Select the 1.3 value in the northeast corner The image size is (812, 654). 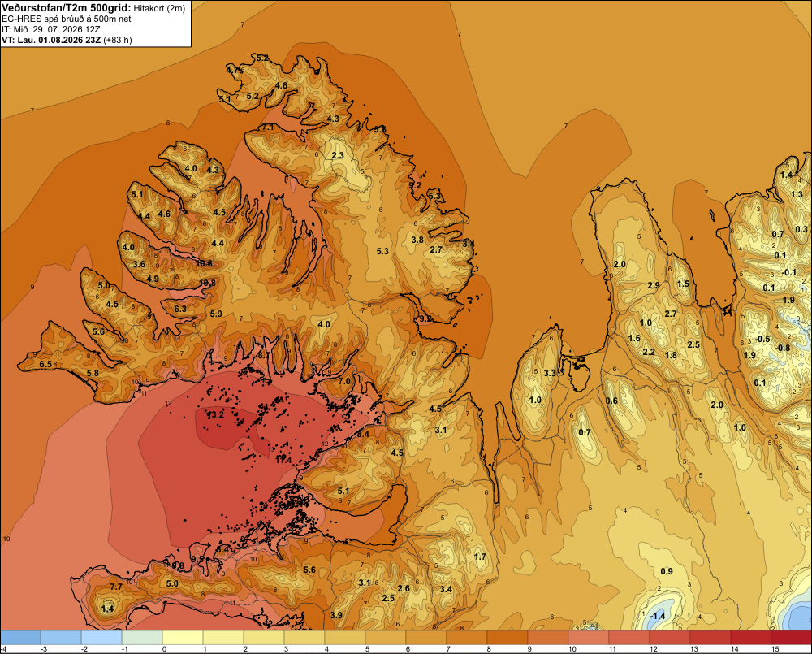(x=797, y=194)
